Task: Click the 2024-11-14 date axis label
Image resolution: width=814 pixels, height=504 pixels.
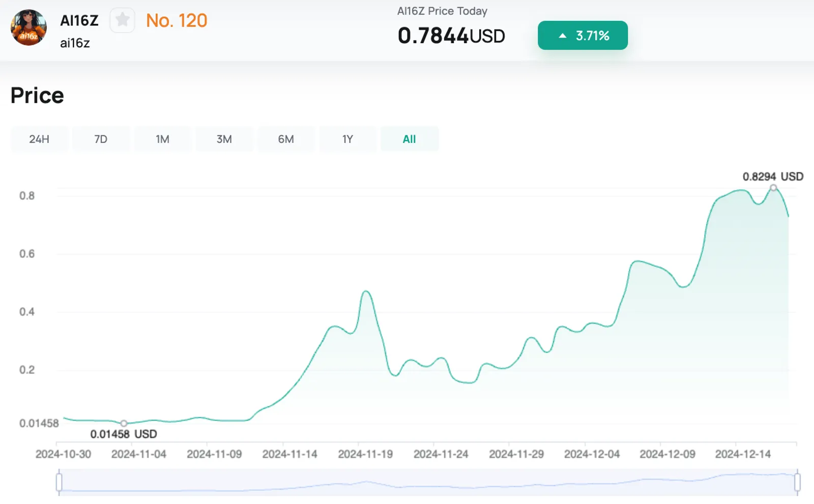Action: 289,454
